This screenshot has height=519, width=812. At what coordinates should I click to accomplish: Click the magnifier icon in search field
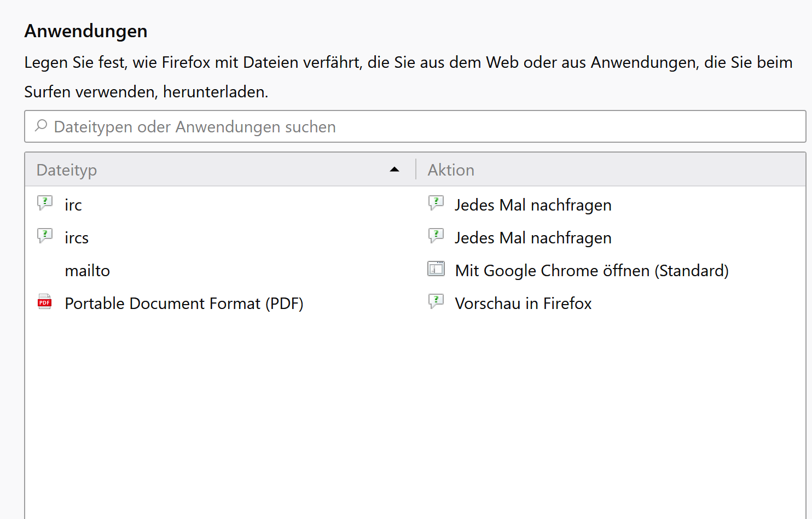pyautogui.click(x=41, y=126)
